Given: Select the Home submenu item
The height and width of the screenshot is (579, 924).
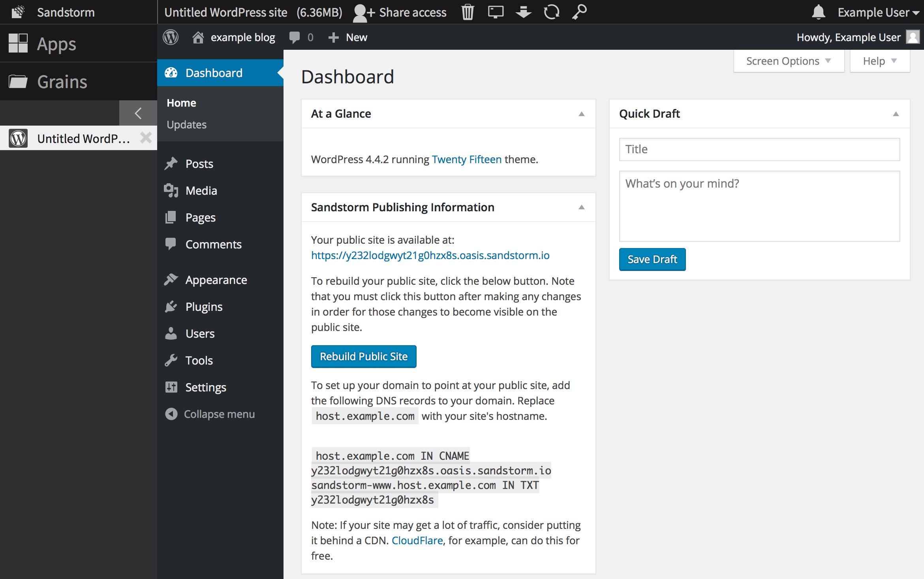Looking at the screenshot, I should point(181,103).
